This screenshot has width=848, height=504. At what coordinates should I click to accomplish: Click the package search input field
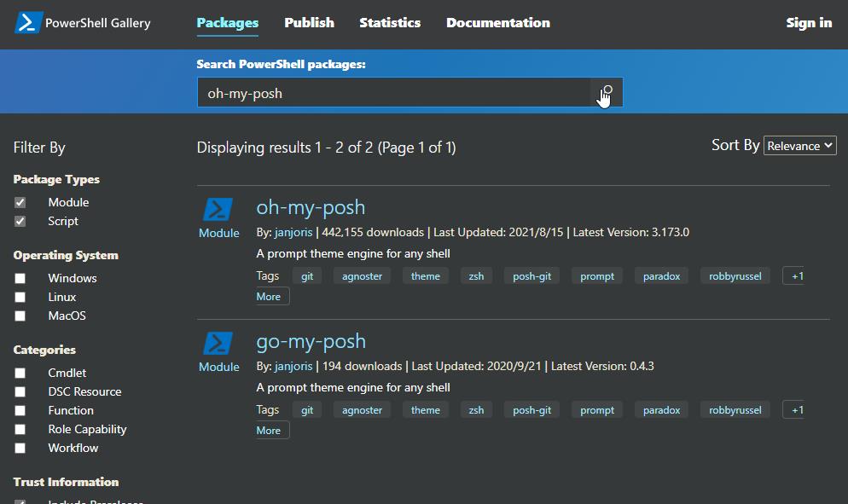click(x=393, y=93)
